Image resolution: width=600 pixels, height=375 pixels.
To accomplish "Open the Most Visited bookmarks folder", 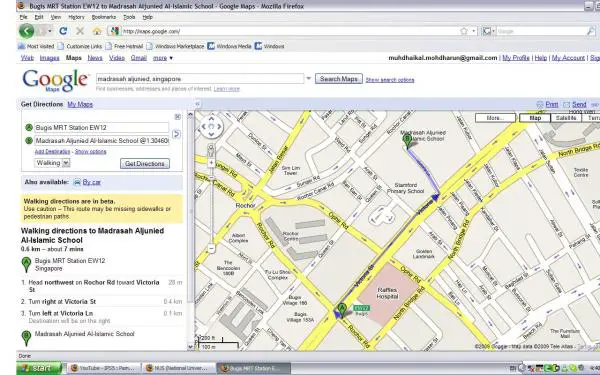I will click(36, 46).
